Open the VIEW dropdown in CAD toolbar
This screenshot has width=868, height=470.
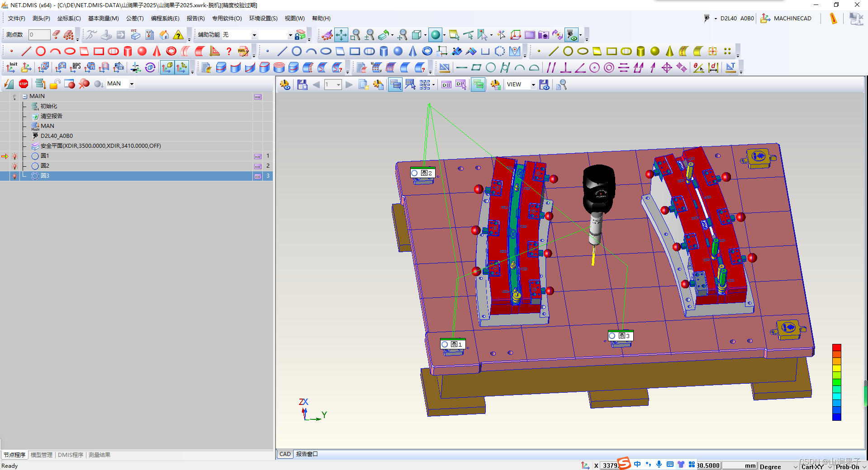[533, 85]
